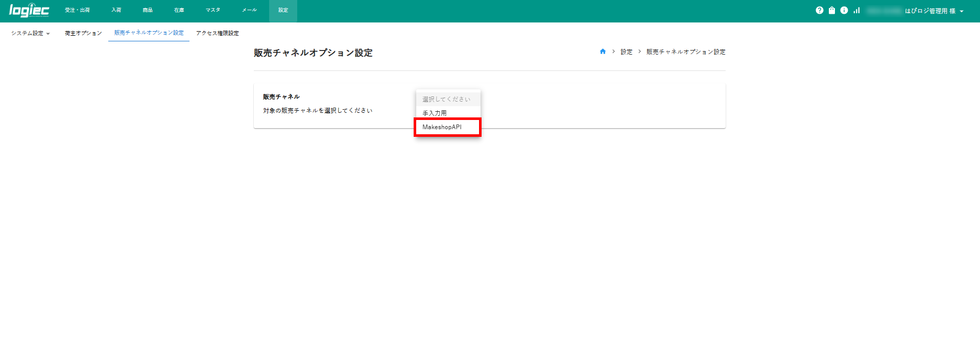Open the メール menu
Image resolution: width=980 pixels, height=340 pixels.
[249, 10]
